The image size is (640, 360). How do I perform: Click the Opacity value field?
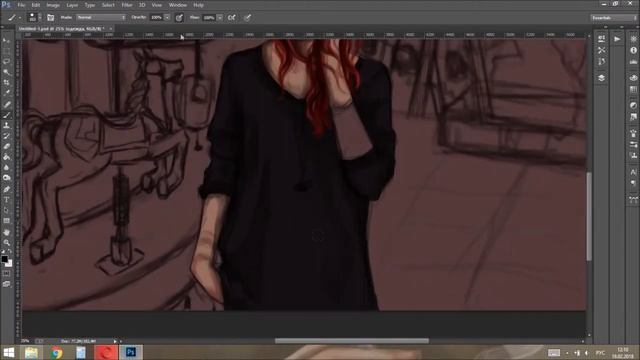(157, 18)
